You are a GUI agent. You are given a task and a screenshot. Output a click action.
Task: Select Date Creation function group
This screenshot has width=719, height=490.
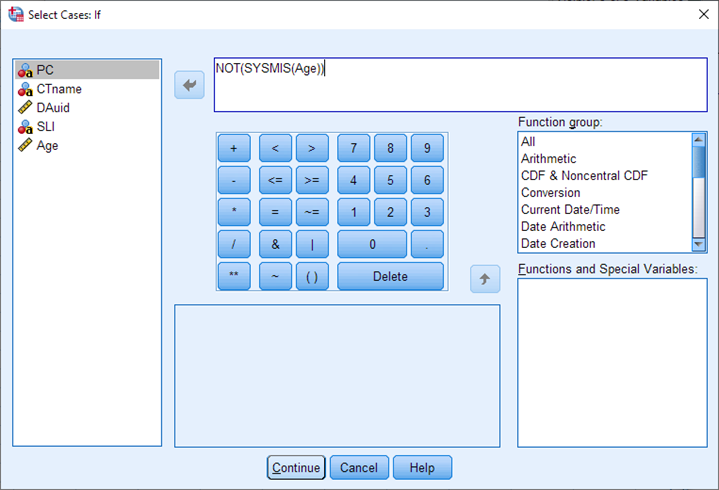coord(605,243)
